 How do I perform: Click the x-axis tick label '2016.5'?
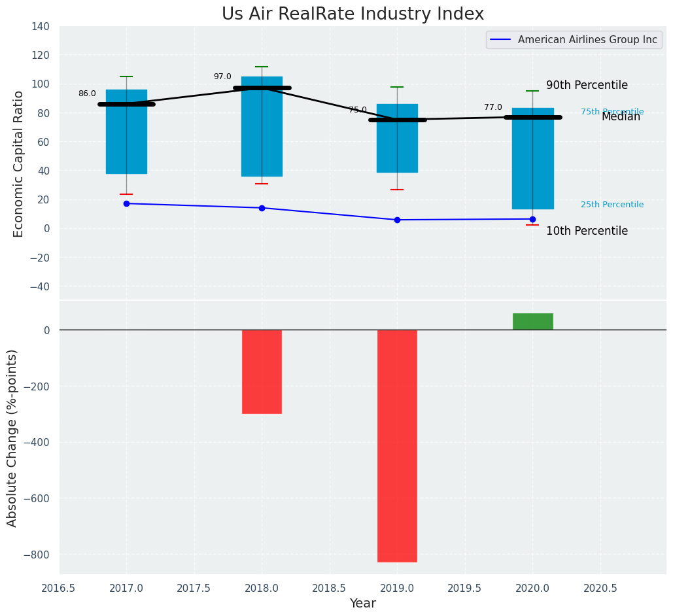point(59,588)
